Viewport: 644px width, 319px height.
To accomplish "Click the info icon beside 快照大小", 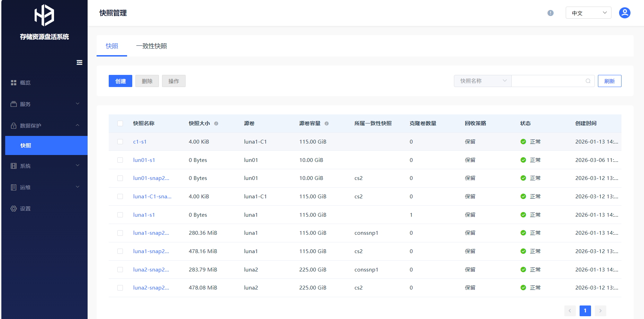I will click(216, 123).
